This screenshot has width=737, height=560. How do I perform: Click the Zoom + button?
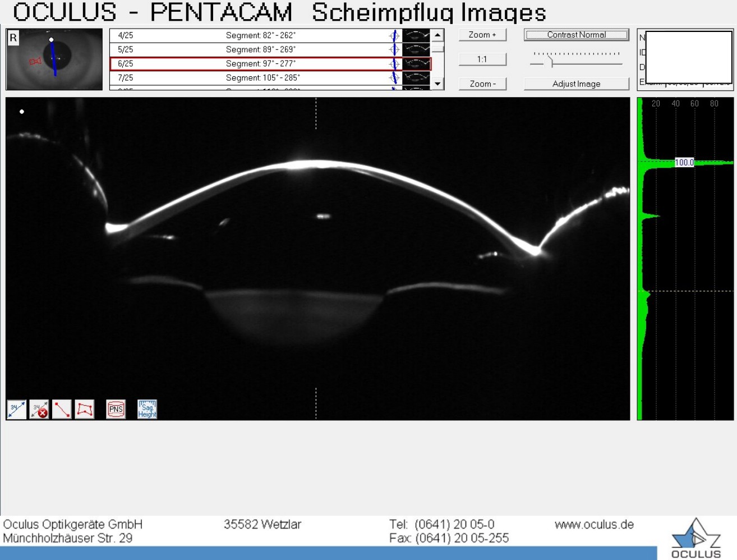pyautogui.click(x=482, y=35)
